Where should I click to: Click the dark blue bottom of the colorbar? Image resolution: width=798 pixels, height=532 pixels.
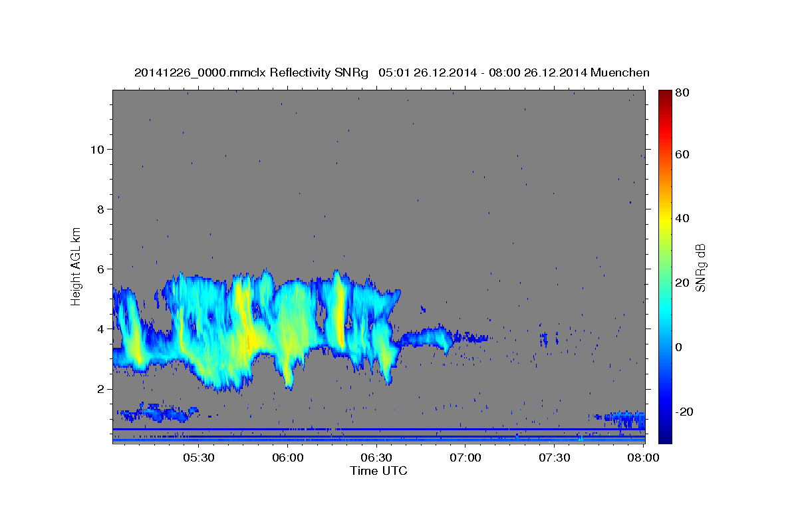point(665,436)
